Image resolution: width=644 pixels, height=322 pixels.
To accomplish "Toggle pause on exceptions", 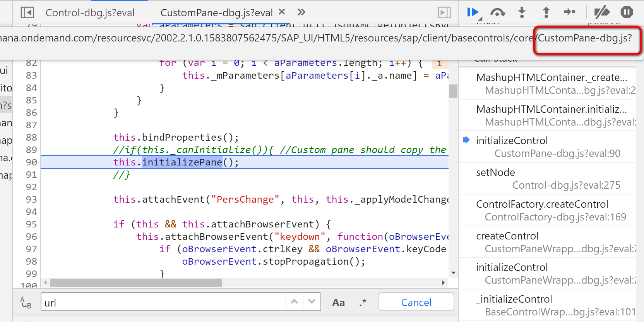I will (x=627, y=12).
